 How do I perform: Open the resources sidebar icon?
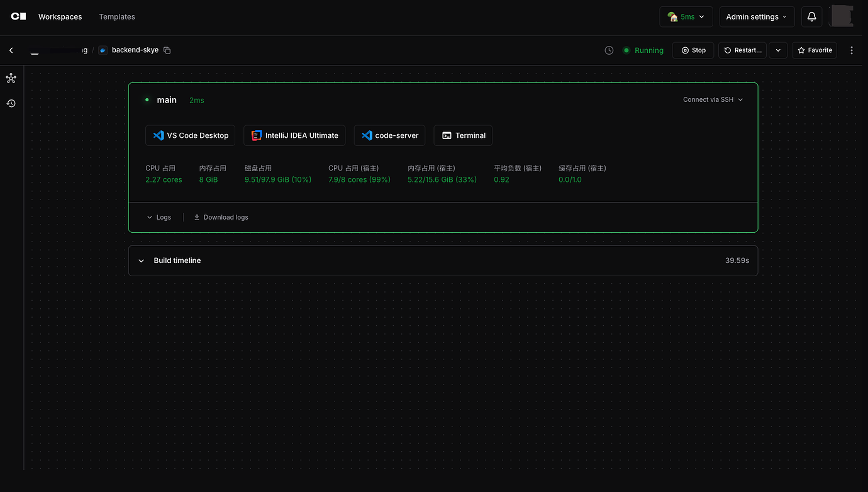pyautogui.click(x=11, y=79)
